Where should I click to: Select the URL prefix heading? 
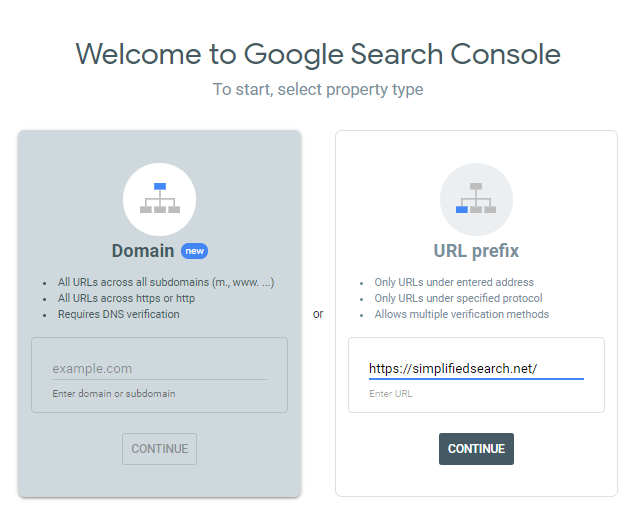[476, 251]
